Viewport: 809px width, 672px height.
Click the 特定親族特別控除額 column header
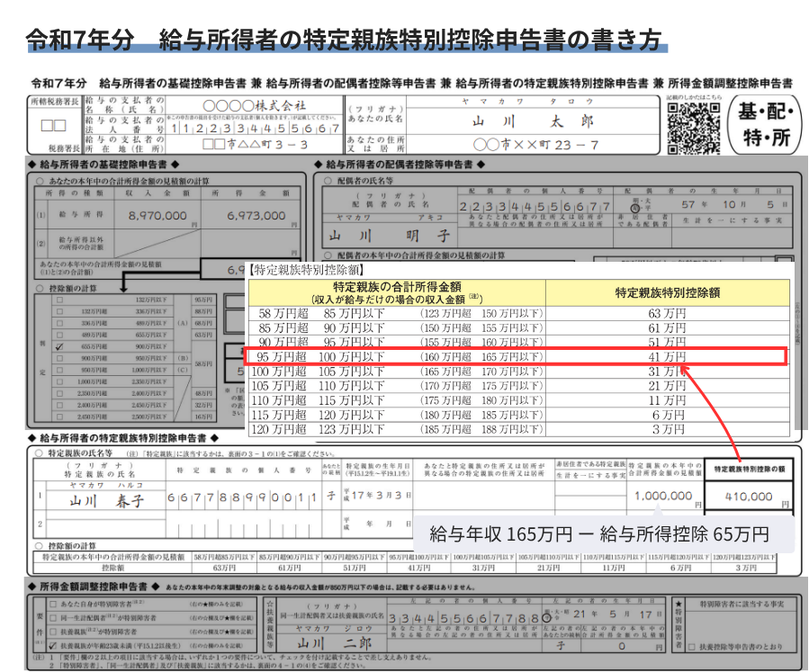pyautogui.click(x=666, y=293)
